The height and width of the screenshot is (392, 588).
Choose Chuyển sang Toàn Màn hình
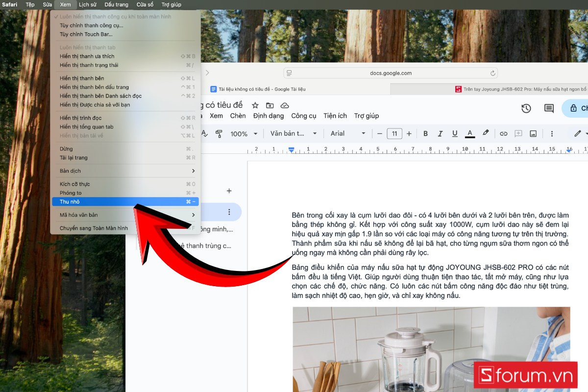(125, 228)
